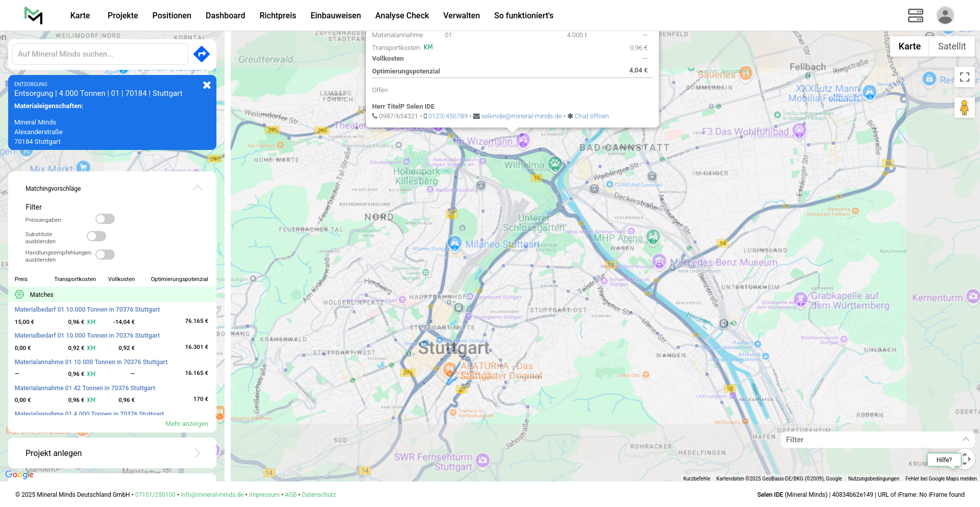Focus the Mineral Minds search field
Viewport: 980px width, 507px height.
[100, 54]
